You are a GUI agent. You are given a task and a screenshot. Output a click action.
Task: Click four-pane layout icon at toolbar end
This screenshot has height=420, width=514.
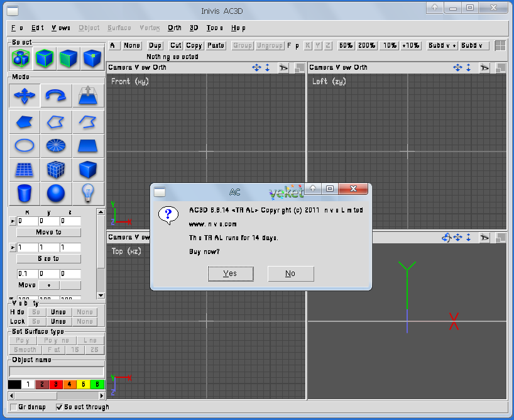click(x=500, y=46)
